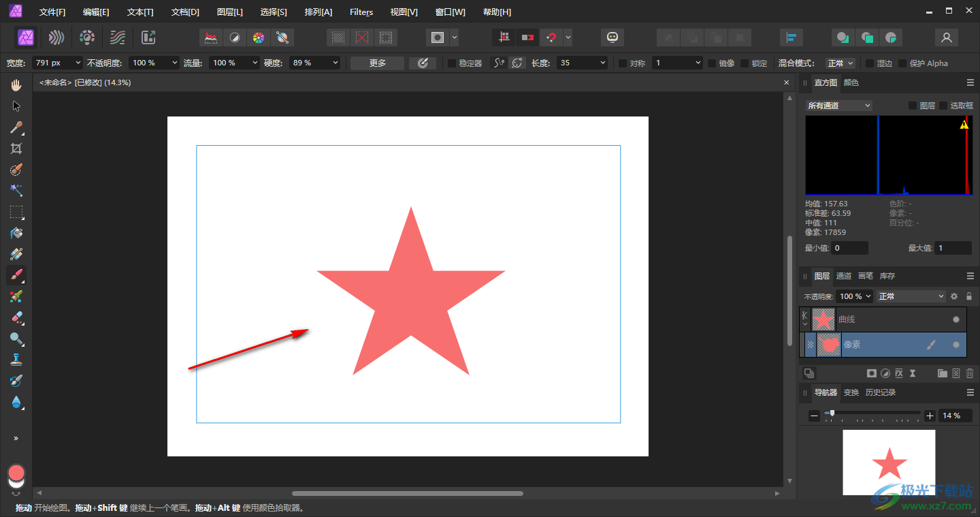Toggle visibility dot of 曲线 layer
Screen dimensions: 980x517
956,319
